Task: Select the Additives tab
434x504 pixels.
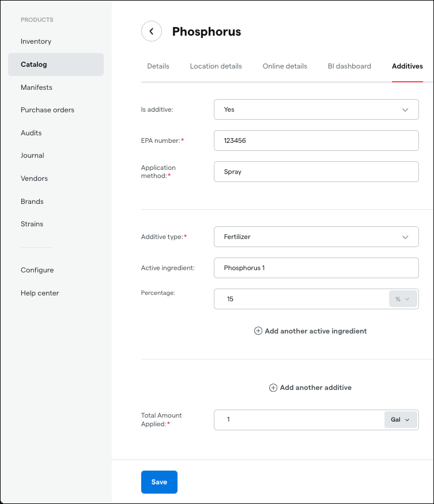Action: click(x=407, y=66)
